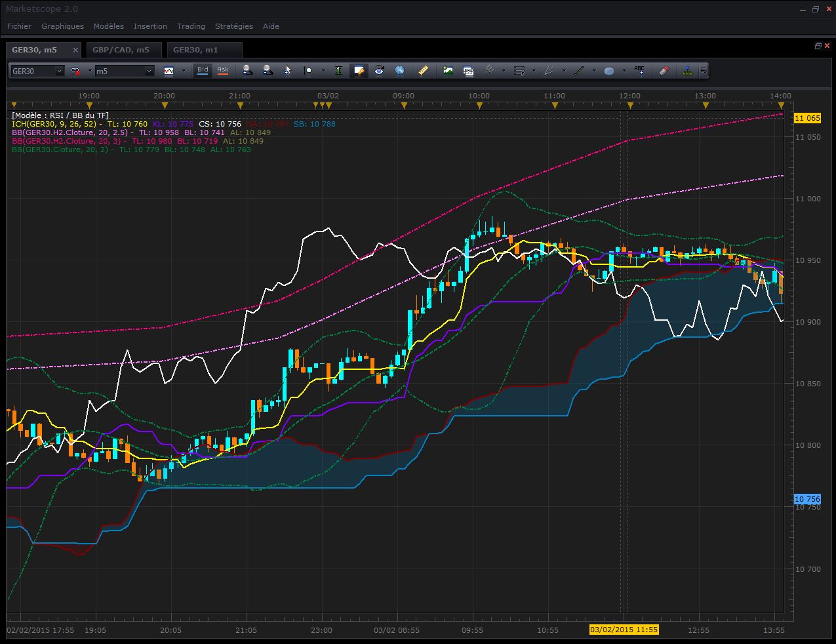Click the green vertical autoscale icon

pos(338,70)
